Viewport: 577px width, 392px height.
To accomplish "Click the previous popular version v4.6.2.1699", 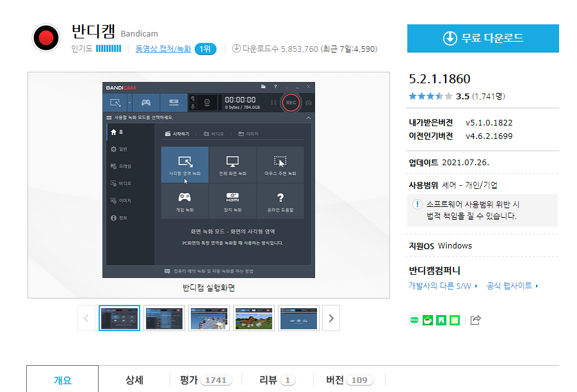I will point(489,136).
